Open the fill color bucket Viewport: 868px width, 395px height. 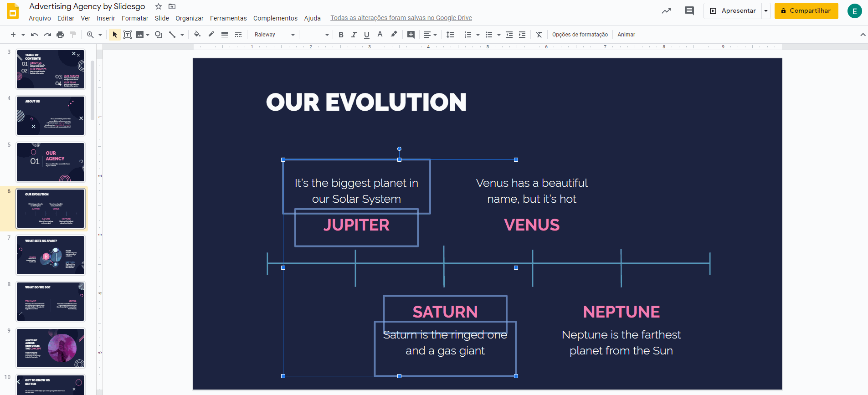tap(197, 34)
